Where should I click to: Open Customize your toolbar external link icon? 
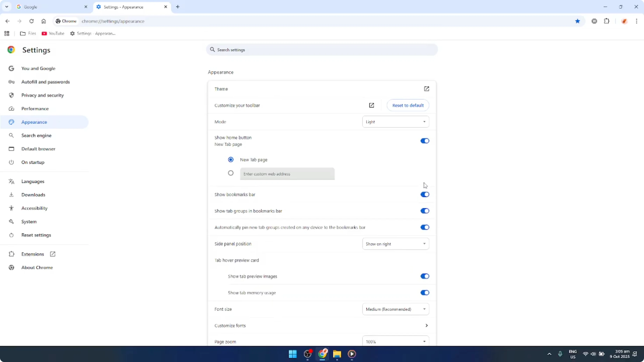tap(372, 105)
